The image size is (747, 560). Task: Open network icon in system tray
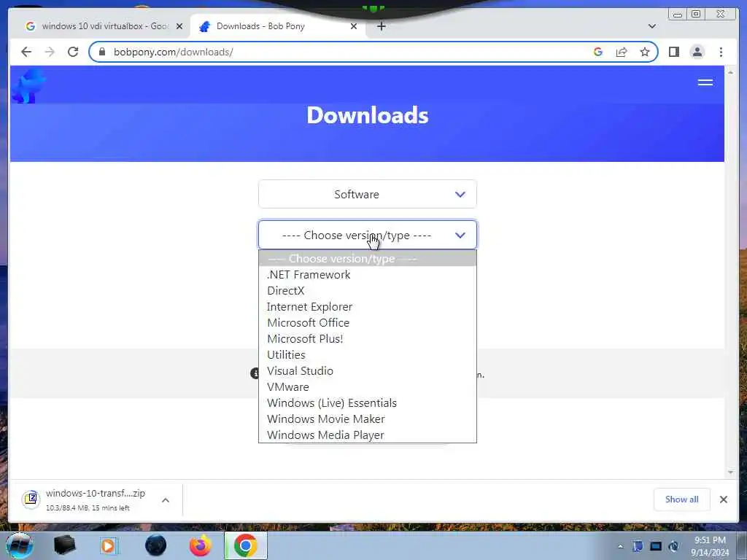(656, 546)
